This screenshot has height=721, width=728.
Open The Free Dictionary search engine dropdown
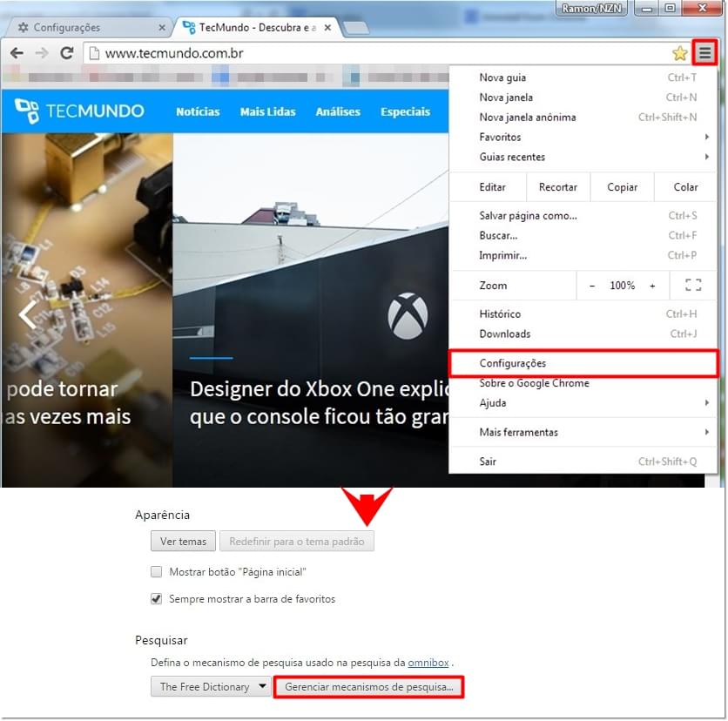pyautogui.click(x=212, y=687)
